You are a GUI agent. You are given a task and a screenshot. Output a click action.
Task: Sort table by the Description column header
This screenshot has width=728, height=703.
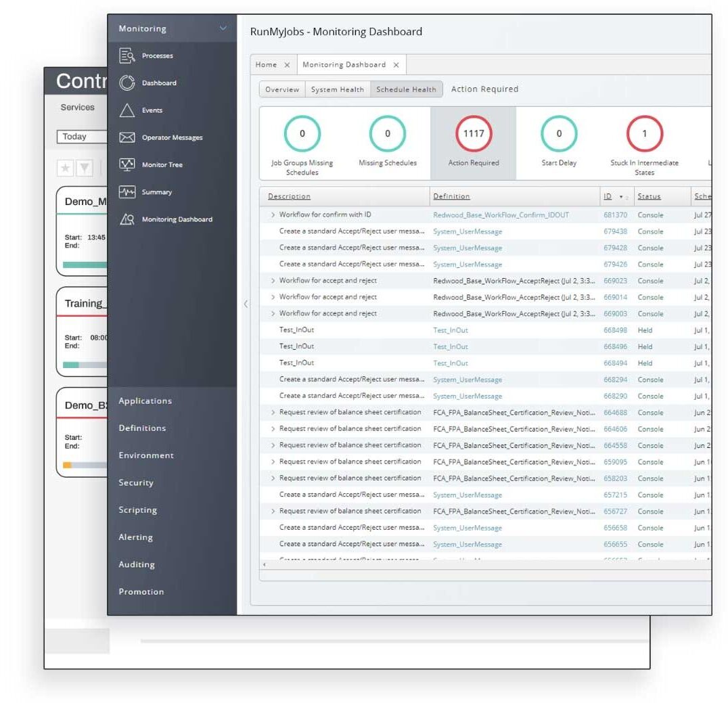point(289,196)
